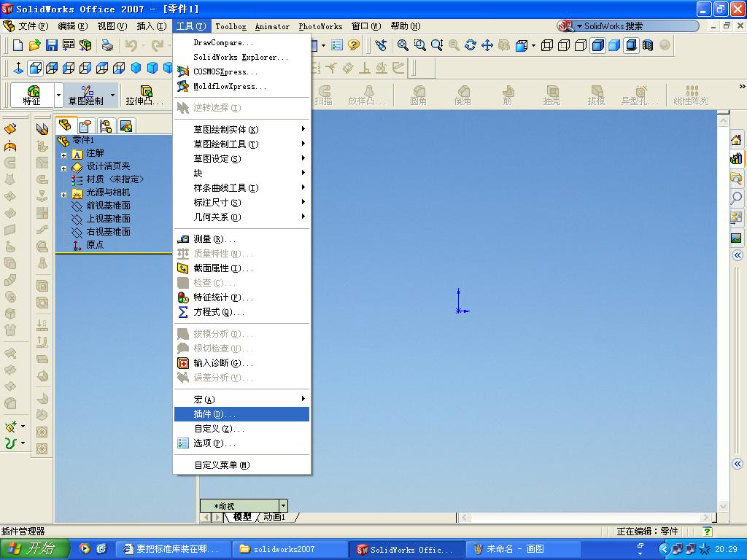Image resolution: width=747 pixels, height=560 pixels.
Task: Expand the CommandManager overflow chevron
Action: 742,87
